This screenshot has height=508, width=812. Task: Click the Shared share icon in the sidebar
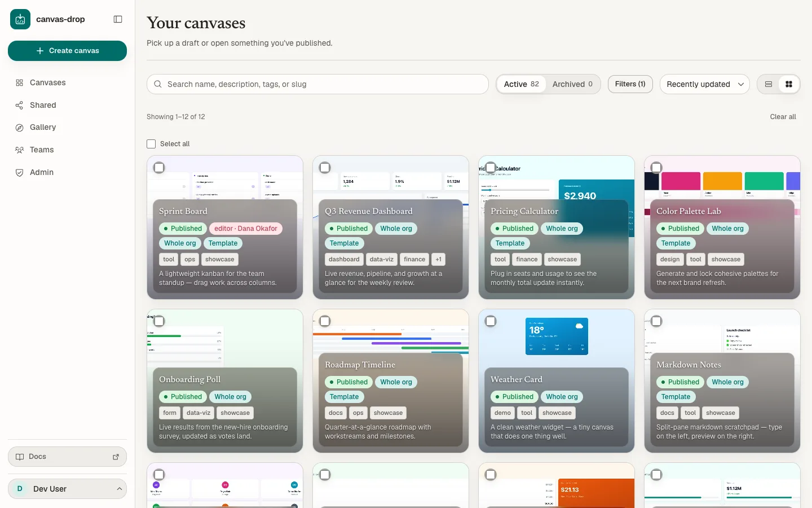[x=19, y=105]
